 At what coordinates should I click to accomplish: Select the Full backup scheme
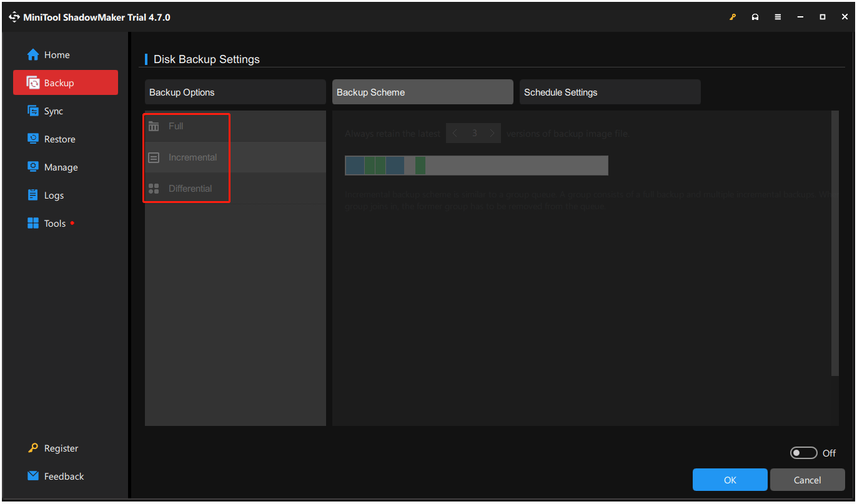pyautogui.click(x=235, y=126)
